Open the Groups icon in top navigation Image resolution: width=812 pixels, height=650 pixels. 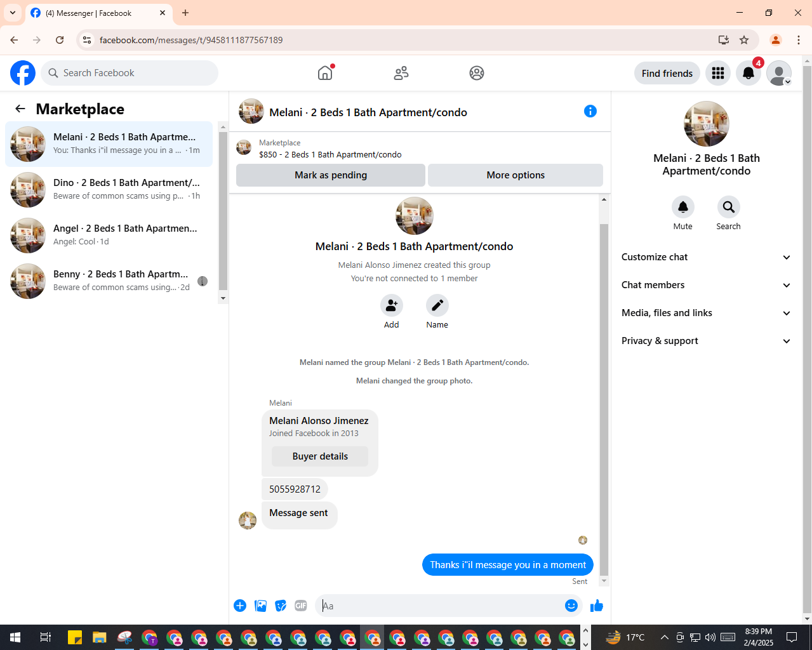coord(477,73)
